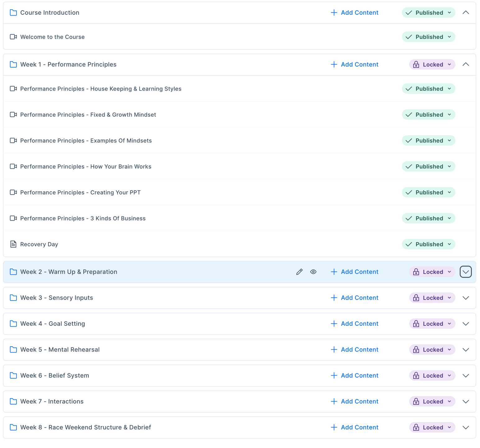The image size is (480, 448).
Task: Click video icon for How Your Brain Works
Action: [13, 166]
